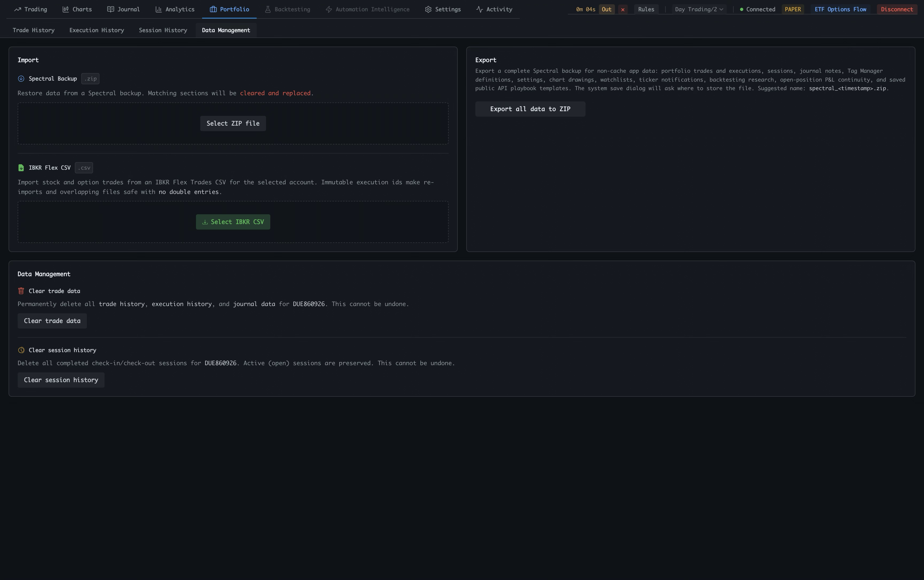Click the red 'cleared and replaced' text
This screenshot has height=580, width=924.
pos(275,93)
